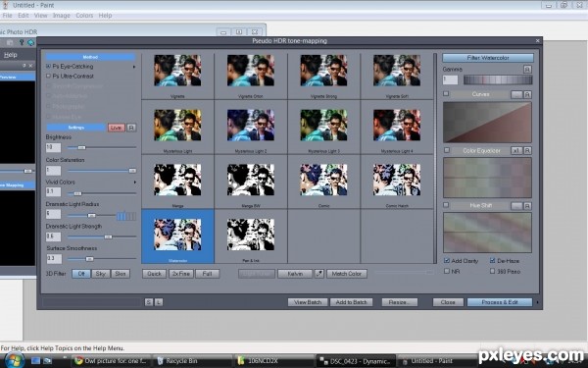
Task: Enable the Hue Shift checkbox
Action: point(446,205)
